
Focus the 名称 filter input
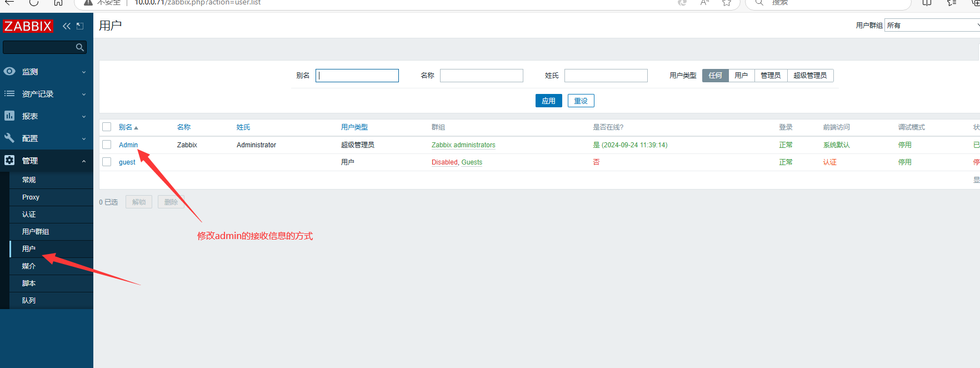click(482, 76)
